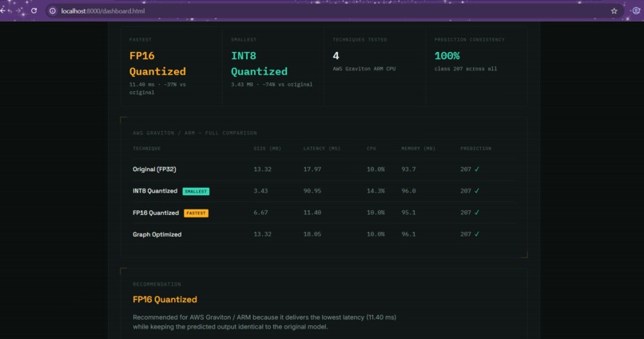Click the browser forward arrow
The image size is (644, 339).
18,10
